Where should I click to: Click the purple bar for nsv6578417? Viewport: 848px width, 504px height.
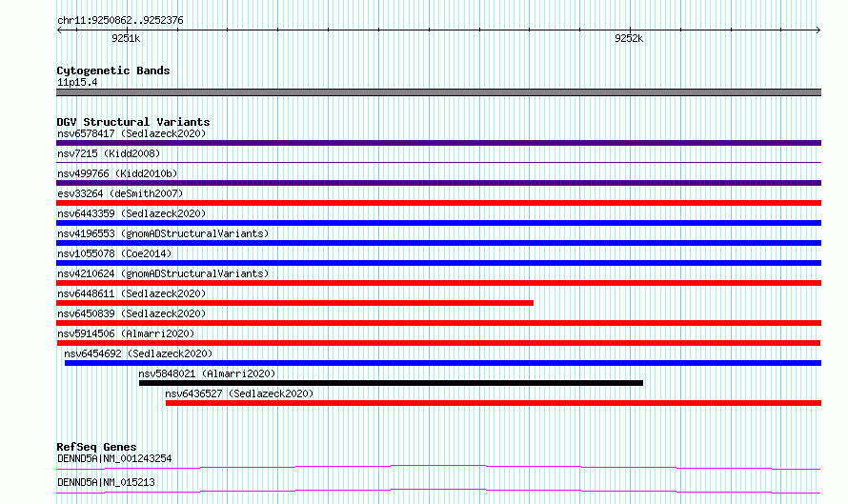(x=438, y=143)
